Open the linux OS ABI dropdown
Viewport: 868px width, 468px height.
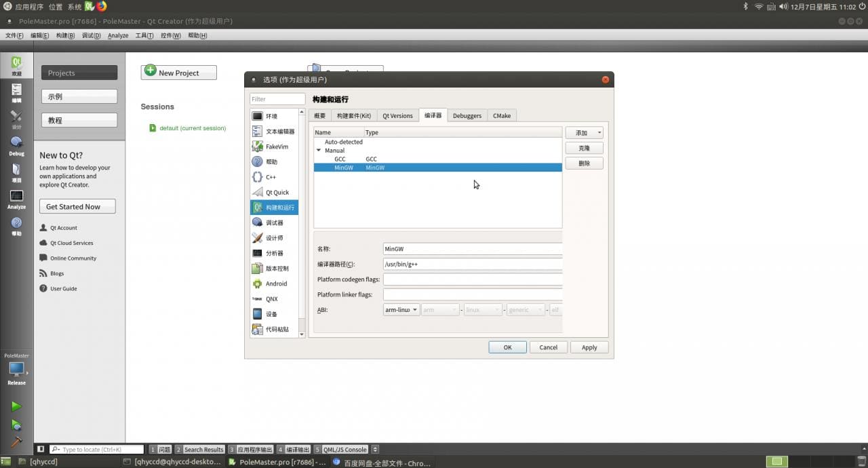[x=483, y=310]
